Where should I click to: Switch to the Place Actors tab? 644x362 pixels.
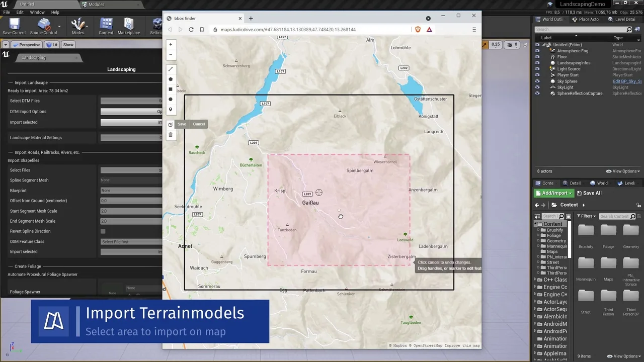(x=586, y=19)
